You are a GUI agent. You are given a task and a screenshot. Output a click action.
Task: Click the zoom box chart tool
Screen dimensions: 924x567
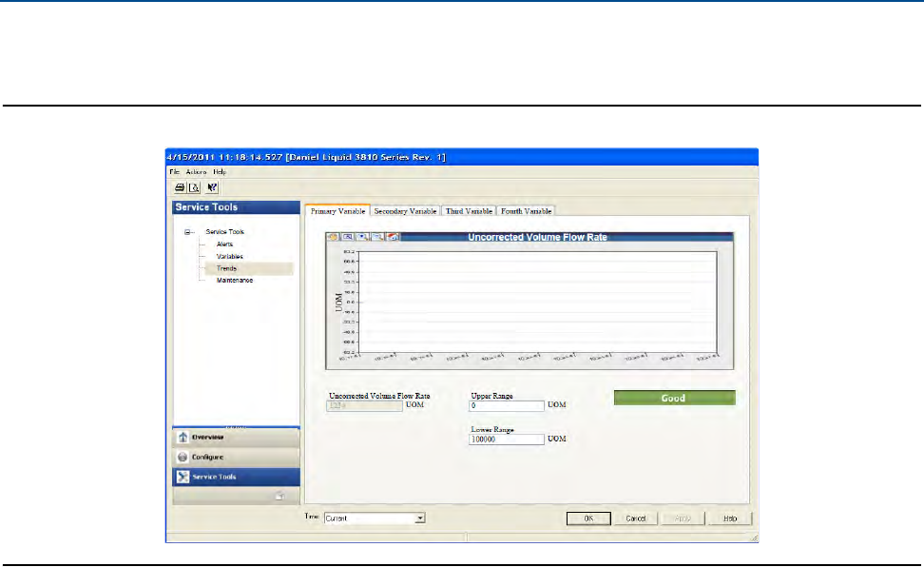click(x=348, y=237)
